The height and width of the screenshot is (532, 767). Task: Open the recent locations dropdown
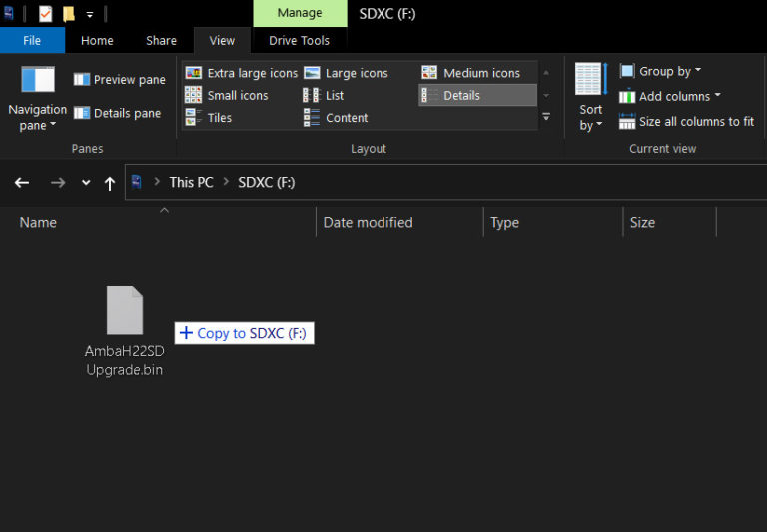tap(86, 183)
